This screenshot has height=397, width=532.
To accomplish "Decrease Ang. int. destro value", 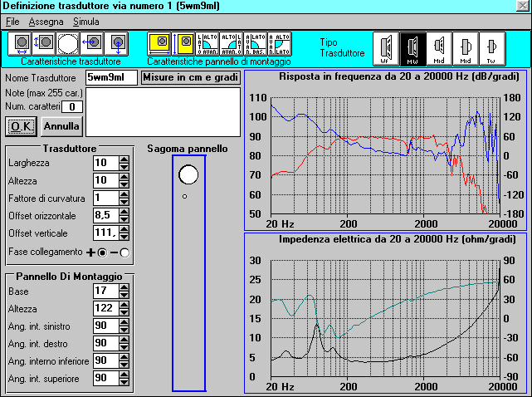I will point(124,347).
